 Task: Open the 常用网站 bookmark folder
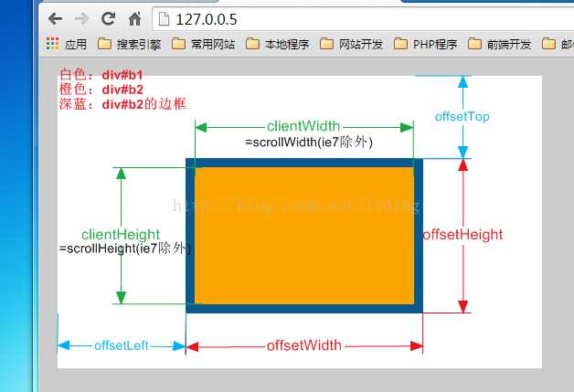204,44
